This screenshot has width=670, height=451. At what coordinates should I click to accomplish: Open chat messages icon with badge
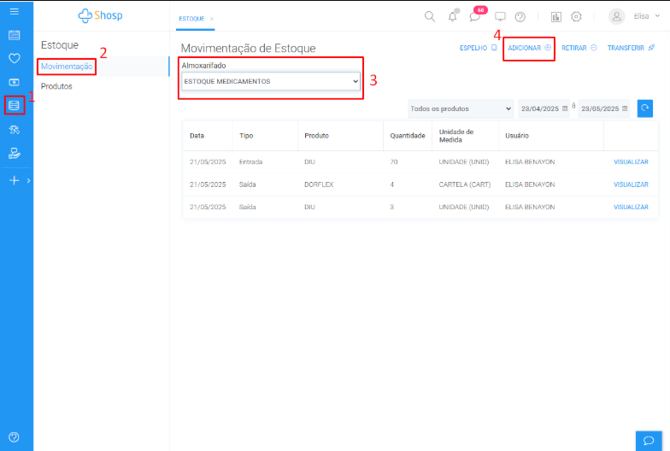pyautogui.click(x=475, y=17)
